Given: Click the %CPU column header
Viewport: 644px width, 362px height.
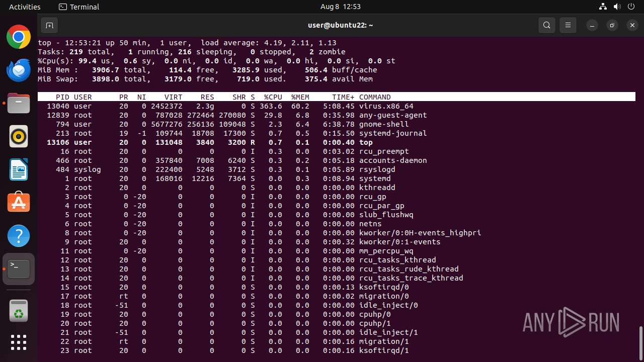Looking at the screenshot, I should [x=273, y=97].
